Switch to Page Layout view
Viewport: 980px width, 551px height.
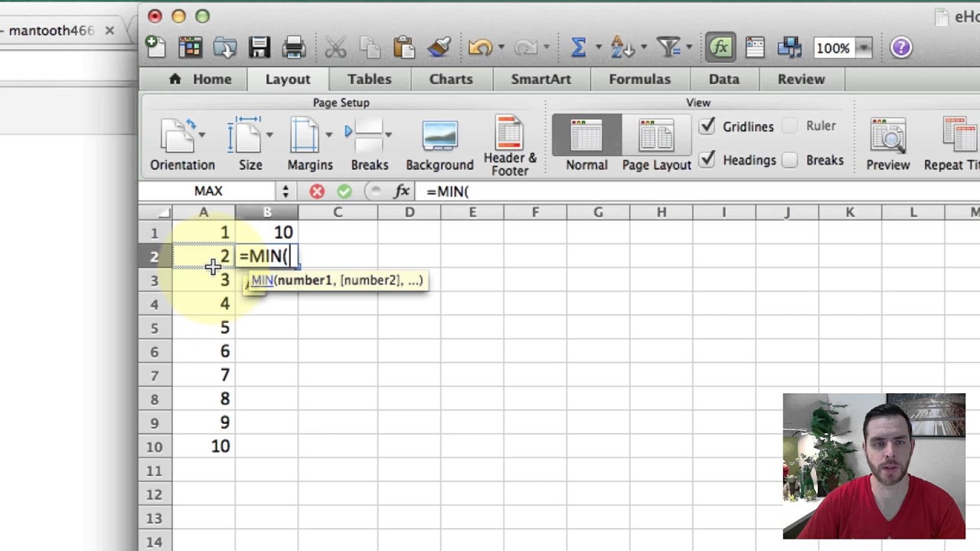(656, 144)
